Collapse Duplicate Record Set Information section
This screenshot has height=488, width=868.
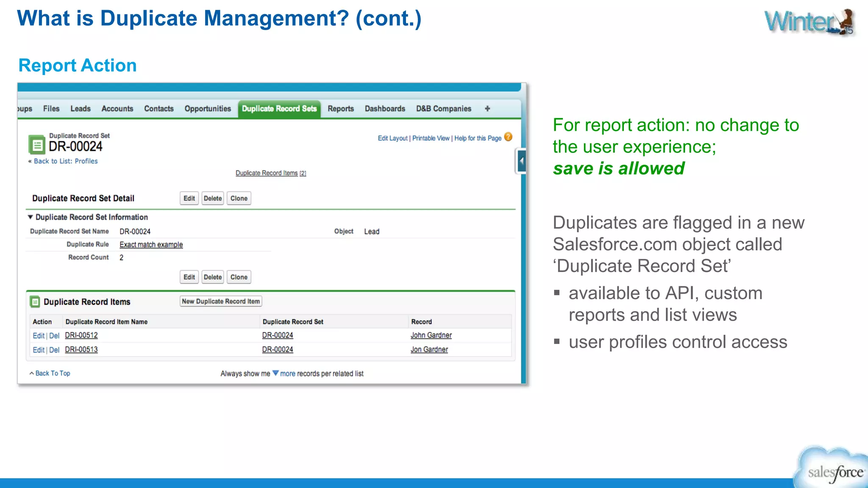click(30, 217)
